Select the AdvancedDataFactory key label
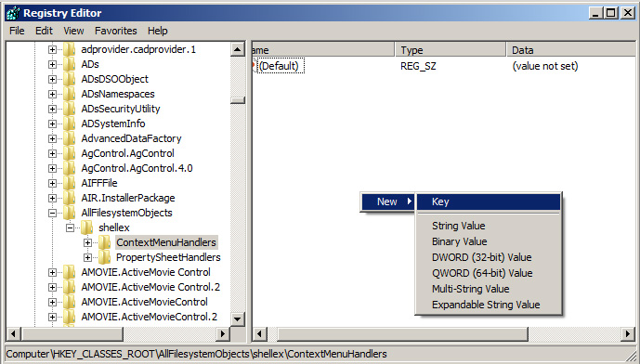The image size is (640, 364). coord(131,138)
